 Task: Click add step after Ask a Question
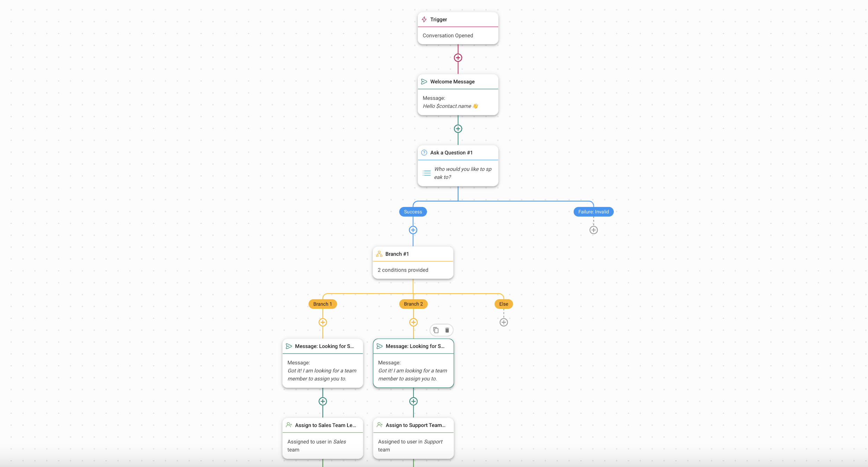coord(413,230)
